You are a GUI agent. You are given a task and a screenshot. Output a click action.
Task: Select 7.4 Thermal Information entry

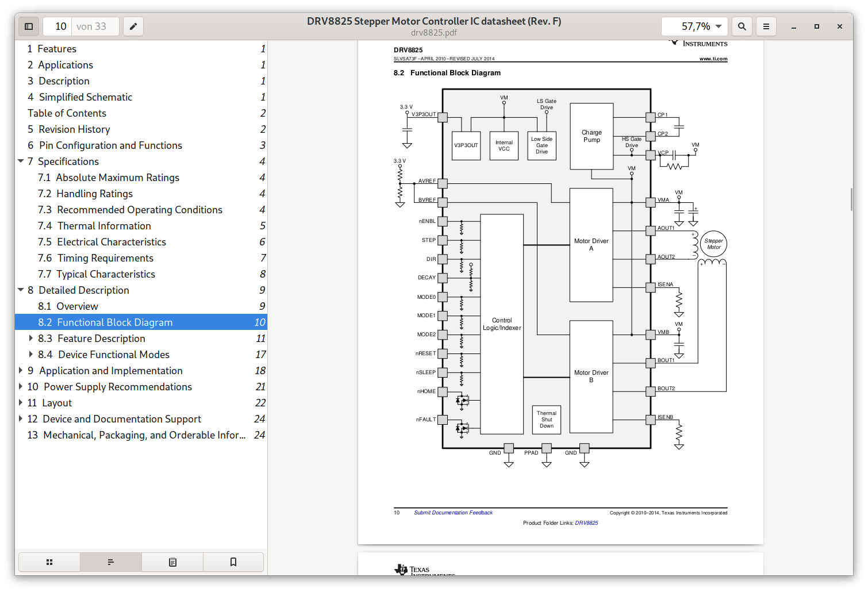pos(141,226)
